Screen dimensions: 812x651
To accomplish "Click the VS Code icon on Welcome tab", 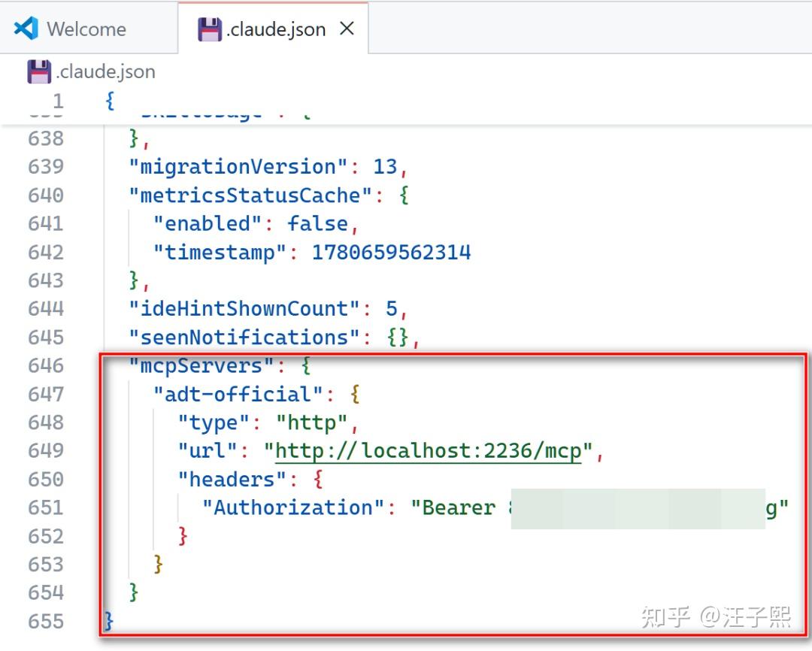I will tap(26, 29).
